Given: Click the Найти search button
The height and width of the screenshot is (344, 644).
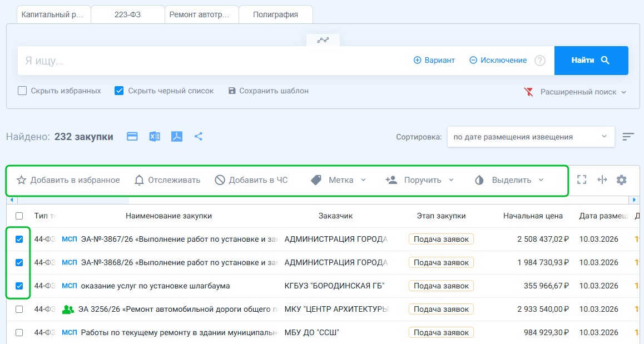Looking at the screenshot, I should tap(591, 61).
